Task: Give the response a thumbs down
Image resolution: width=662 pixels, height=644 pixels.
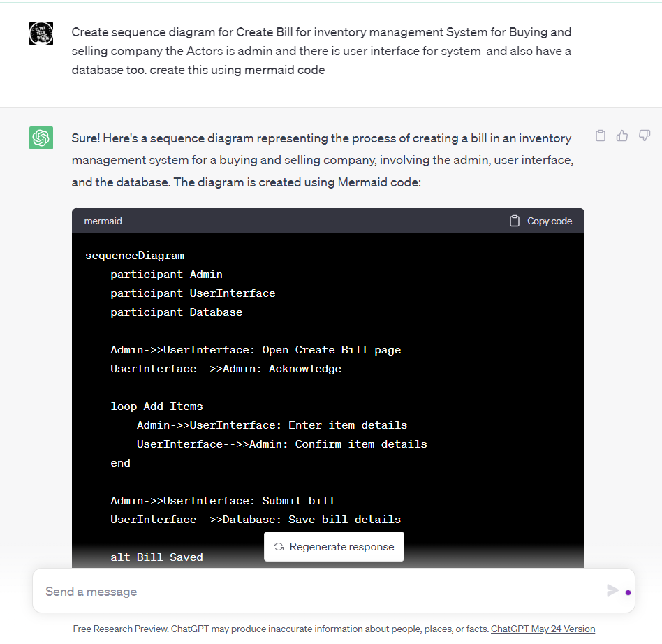Action: 643,136
